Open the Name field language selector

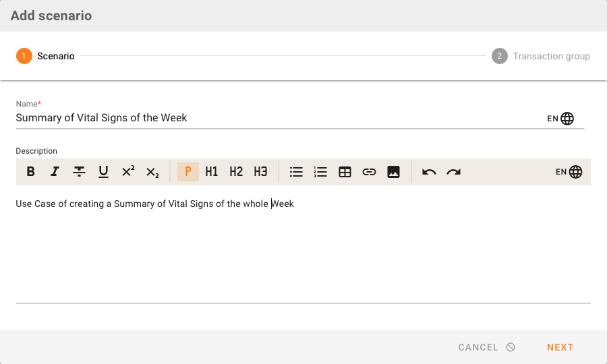click(x=567, y=119)
